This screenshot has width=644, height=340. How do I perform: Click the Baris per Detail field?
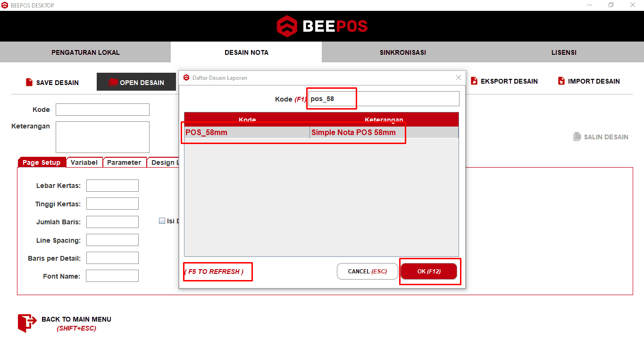(x=112, y=258)
